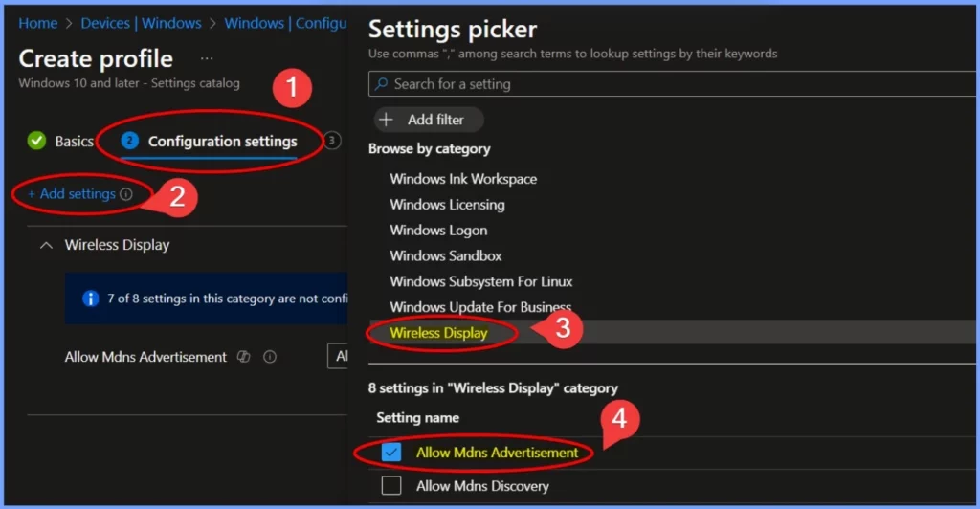980x509 pixels.
Task: Go to Devices | Windows breadcrumb
Action: 141,23
